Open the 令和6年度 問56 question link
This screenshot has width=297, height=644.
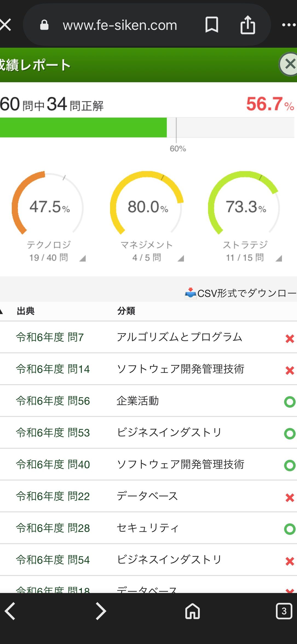coord(53,401)
